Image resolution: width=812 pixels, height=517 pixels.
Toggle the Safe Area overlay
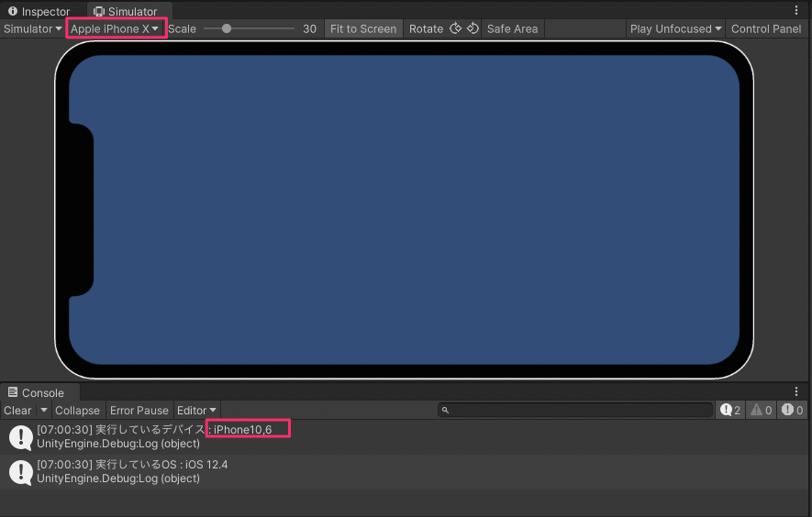click(512, 29)
